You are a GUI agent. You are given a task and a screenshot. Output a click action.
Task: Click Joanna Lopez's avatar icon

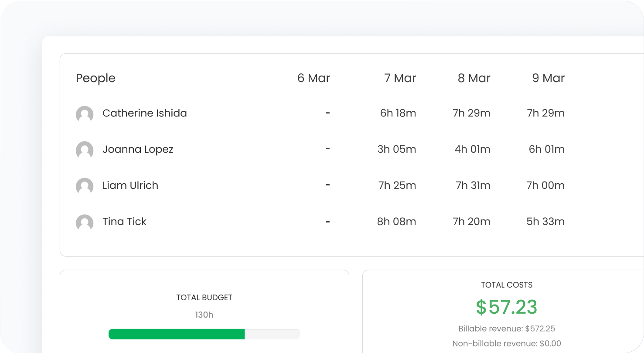click(85, 150)
